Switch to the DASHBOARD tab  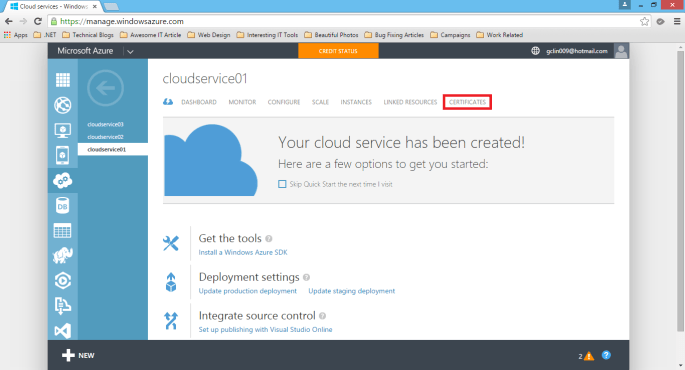click(199, 102)
